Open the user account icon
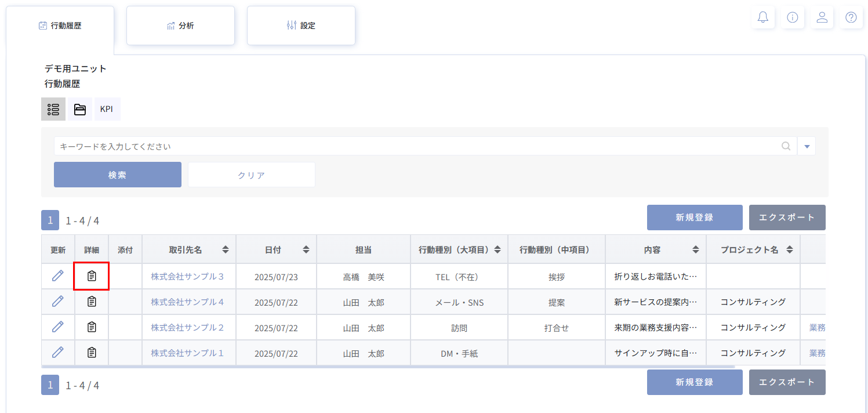868x413 pixels. (822, 17)
